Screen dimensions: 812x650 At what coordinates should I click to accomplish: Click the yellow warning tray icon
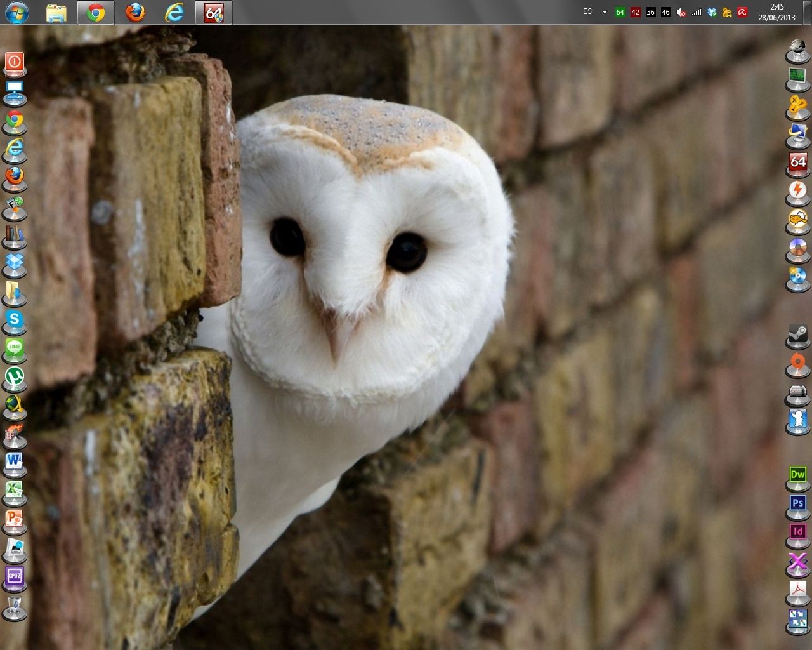(727, 12)
